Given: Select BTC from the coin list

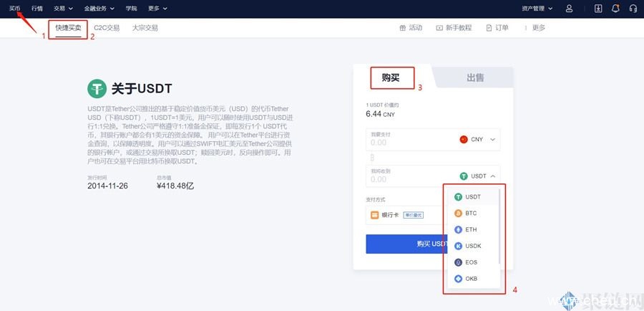Looking at the screenshot, I should 470,214.
